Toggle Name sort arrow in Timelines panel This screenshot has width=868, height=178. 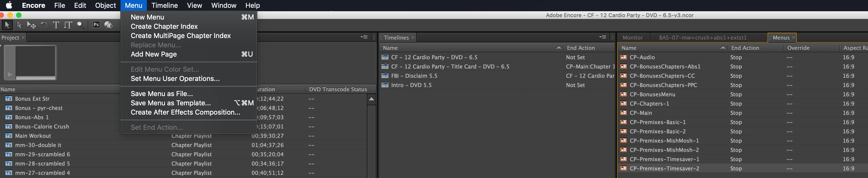pos(559,48)
